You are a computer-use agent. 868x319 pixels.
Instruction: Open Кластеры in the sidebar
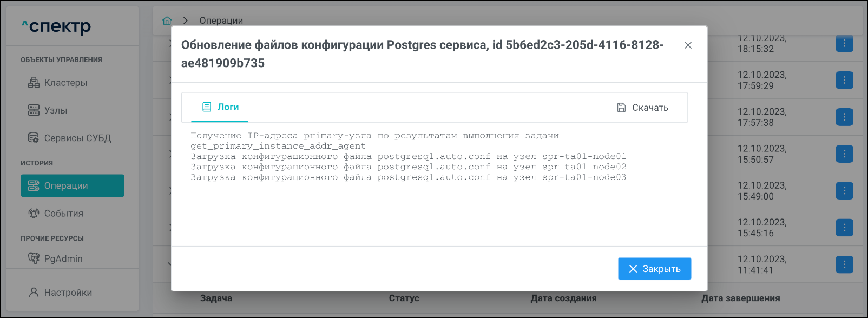[x=65, y=83]
